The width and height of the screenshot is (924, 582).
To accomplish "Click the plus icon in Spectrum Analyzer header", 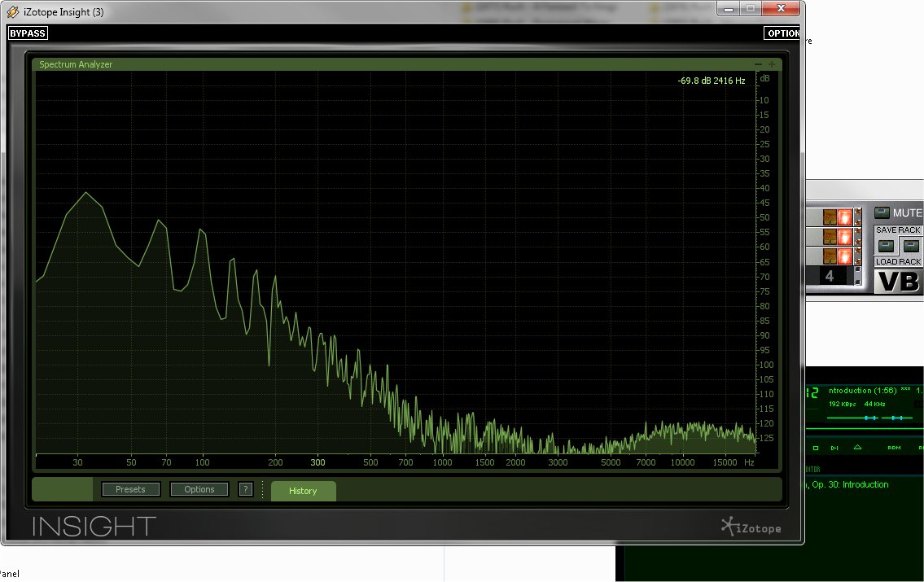I will [x=772, y=64].
